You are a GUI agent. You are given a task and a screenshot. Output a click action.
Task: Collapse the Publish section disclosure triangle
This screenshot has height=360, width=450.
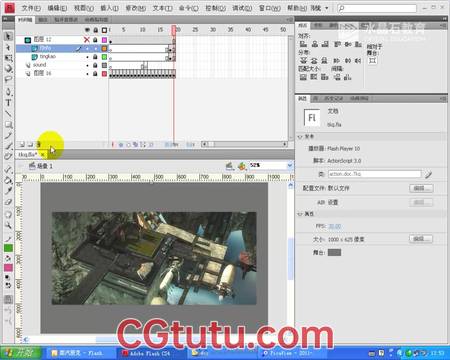coord(300,137)
